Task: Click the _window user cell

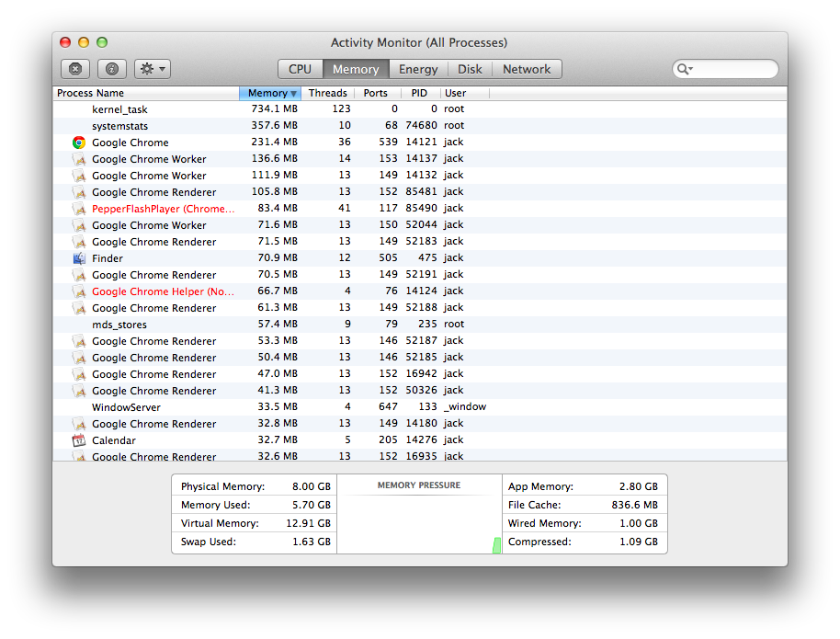Action: [x=465, y=407]
